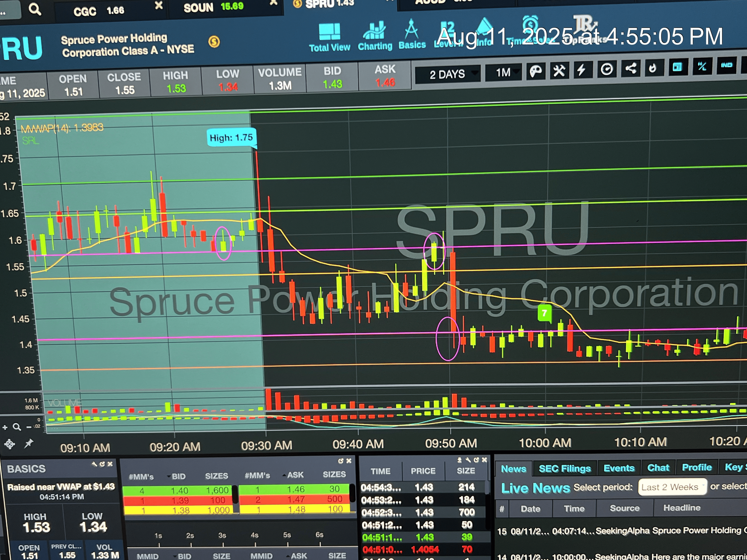Open the 1M interval dropdown

pos(503,72)
